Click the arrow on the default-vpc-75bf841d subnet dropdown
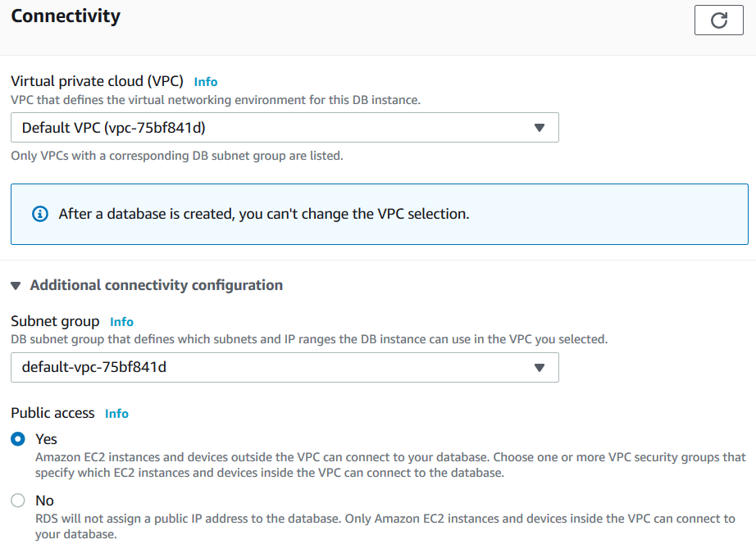The width and height of the screenshot is (756, 553). [x=539, y=368]
